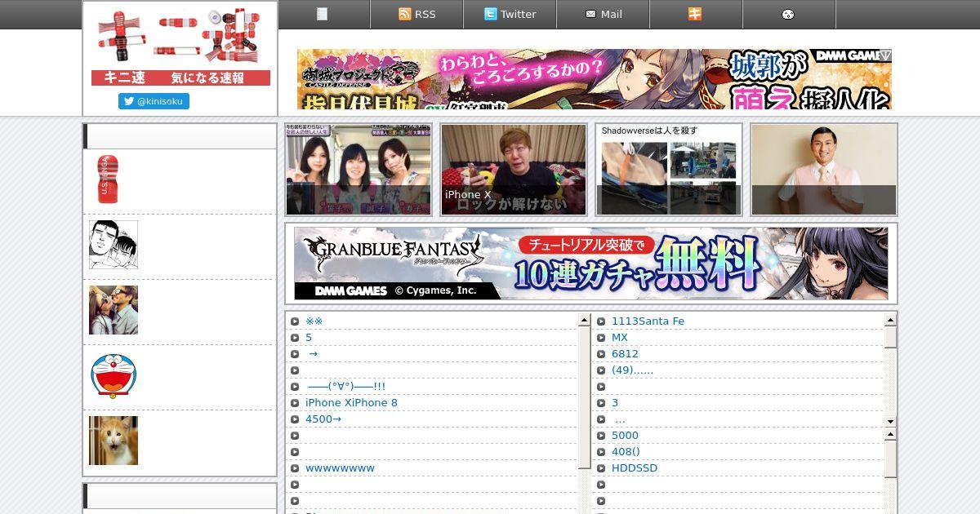Click the orange RSS feed icon

click(404, 14)
